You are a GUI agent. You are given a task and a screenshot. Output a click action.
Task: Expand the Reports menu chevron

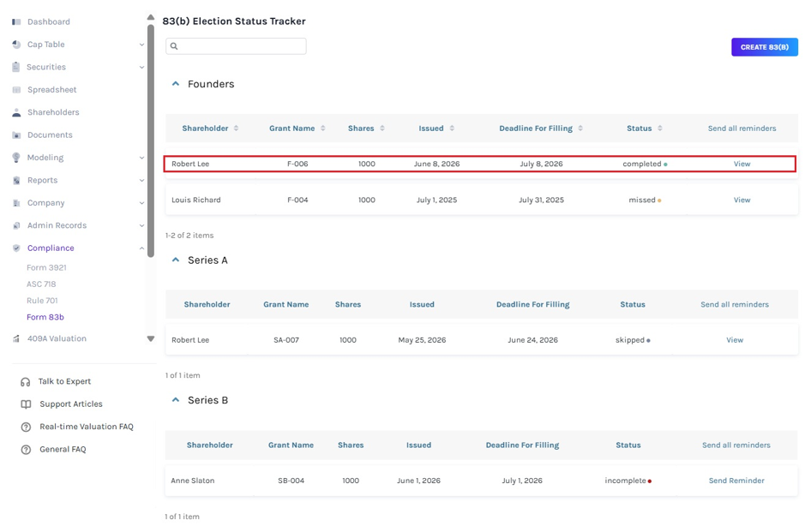pos(141,181)
